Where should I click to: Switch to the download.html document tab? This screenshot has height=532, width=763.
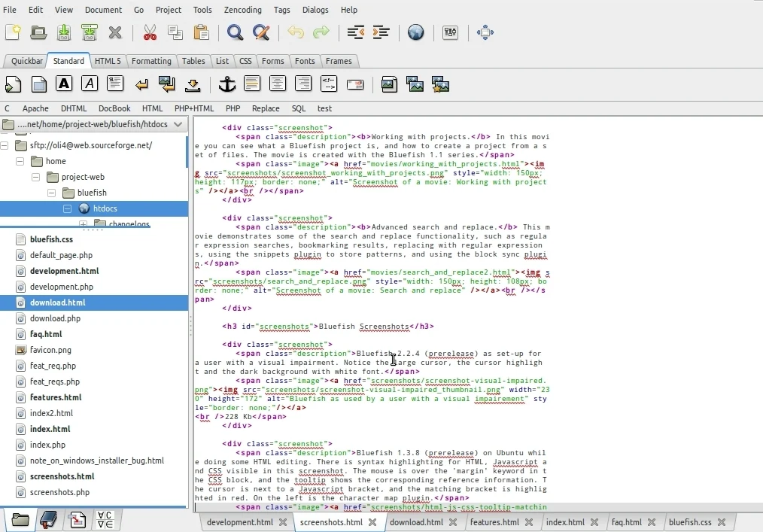(x=417, y=522)
